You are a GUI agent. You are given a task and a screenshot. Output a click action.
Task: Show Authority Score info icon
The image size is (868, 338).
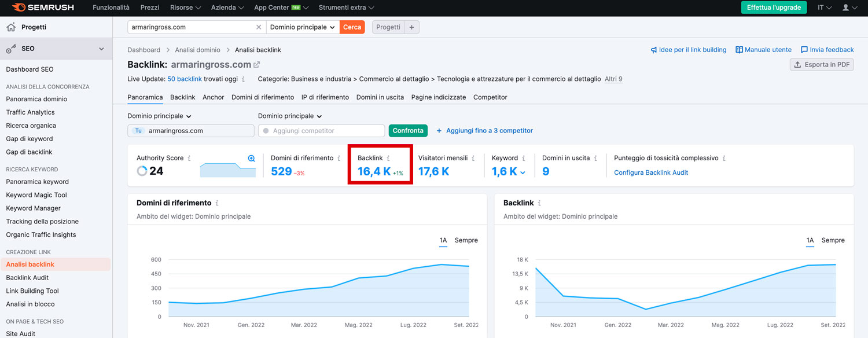pyautogui.click(x=189, y=158)
